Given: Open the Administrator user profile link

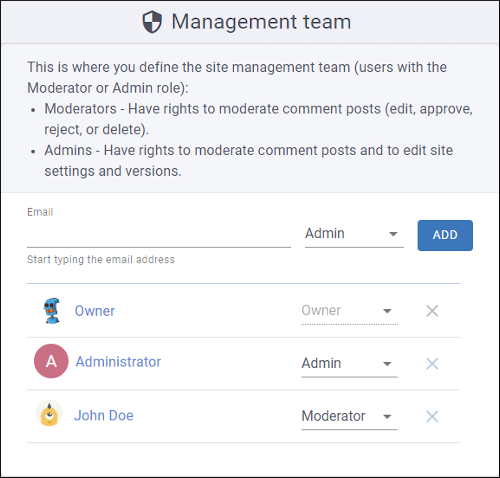Looking at the screenshot, I should point(118,362).
